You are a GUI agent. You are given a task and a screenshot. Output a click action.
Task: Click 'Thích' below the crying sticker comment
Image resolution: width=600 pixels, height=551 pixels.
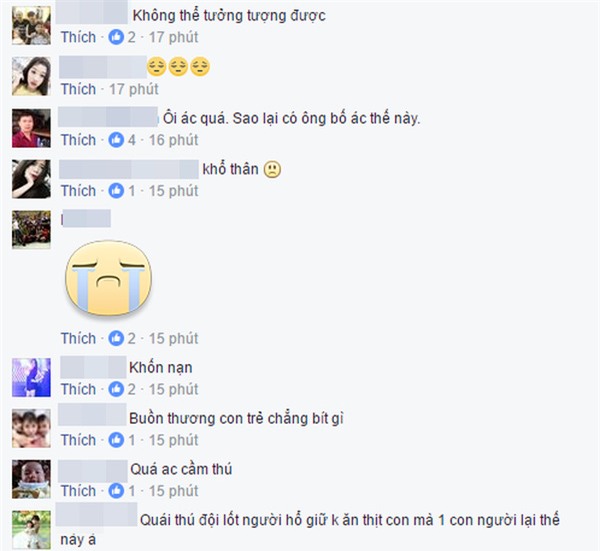[x=78, y=338]
